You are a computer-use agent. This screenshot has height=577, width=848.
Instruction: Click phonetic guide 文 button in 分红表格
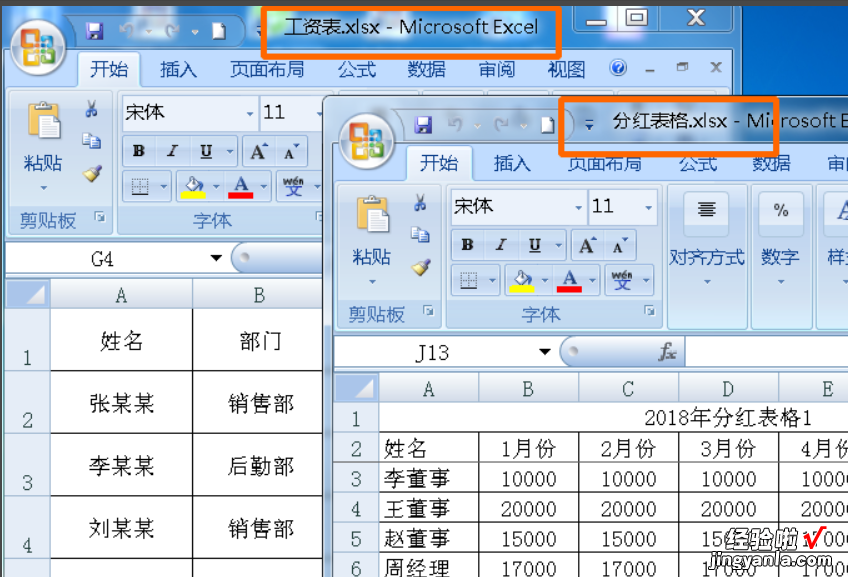622,281
